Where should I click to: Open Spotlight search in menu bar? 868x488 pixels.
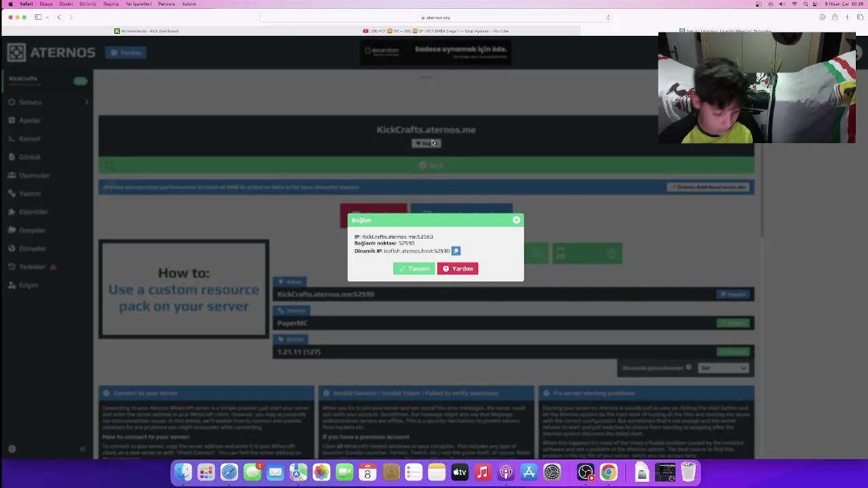806,4
